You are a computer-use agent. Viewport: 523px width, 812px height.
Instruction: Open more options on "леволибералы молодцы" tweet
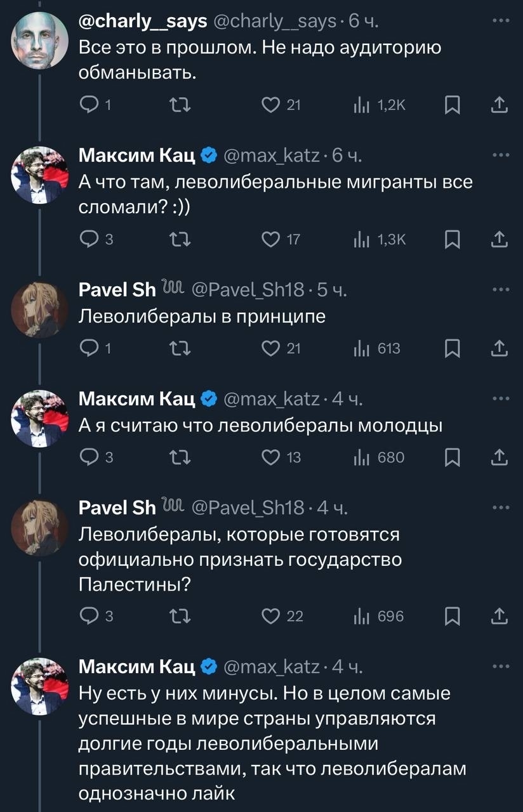(500, 398)
